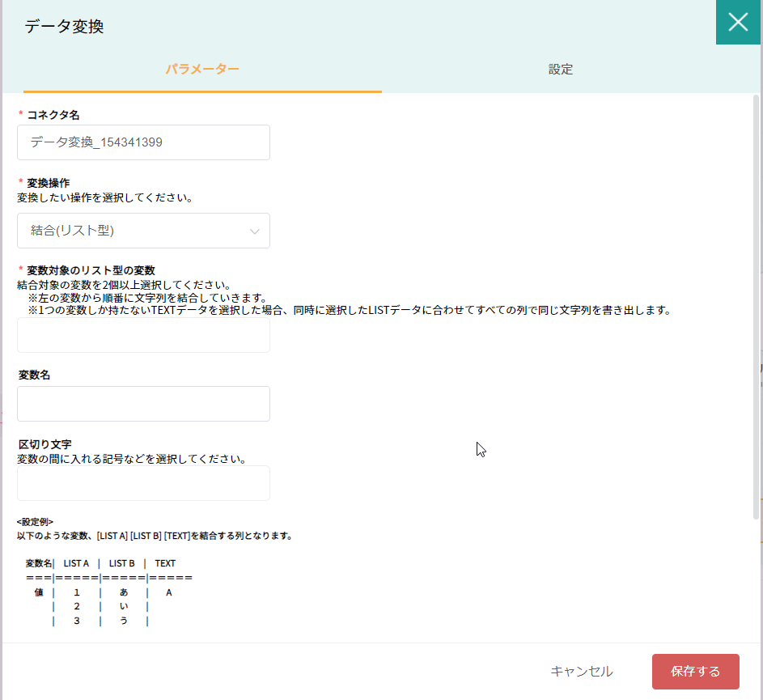Screen dimensions: 763x700
Task: Click the コネクタ名 field label
Action: [53, 115]
